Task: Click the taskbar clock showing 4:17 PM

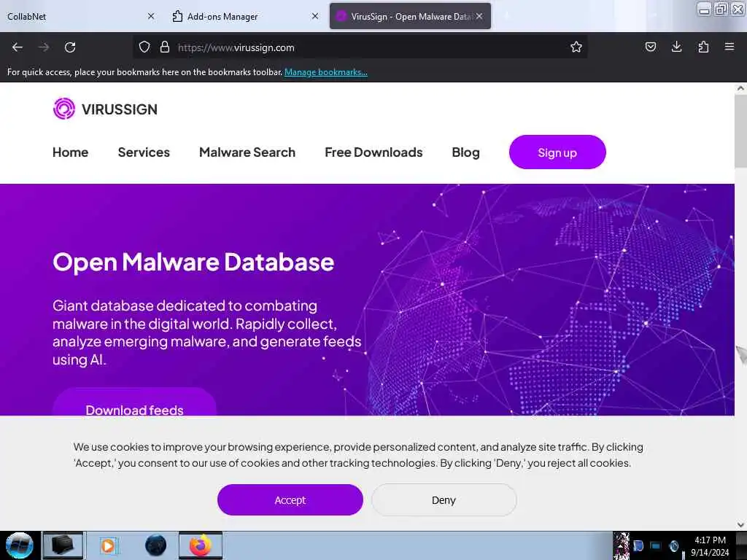Action: [x=710, y=545]
